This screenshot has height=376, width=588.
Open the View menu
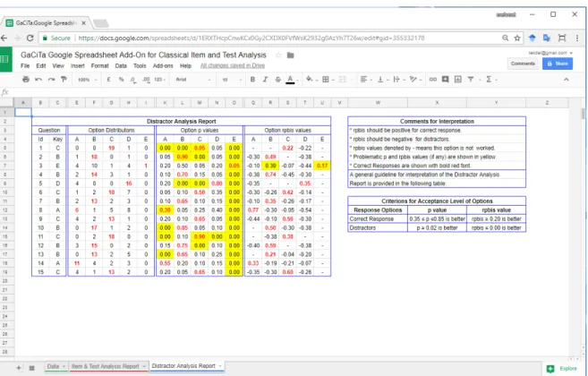click(58, 65)
